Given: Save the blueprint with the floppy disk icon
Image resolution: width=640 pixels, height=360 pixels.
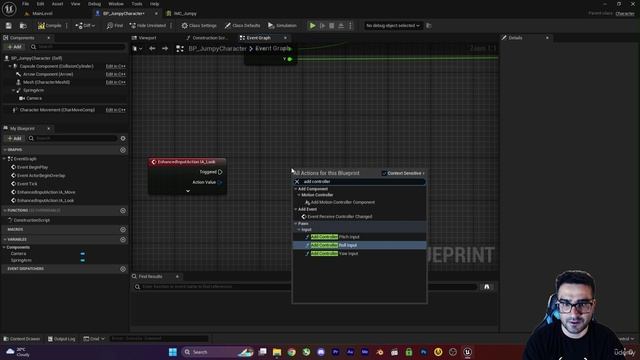Looking at the screenshot, I should [9, 26].
